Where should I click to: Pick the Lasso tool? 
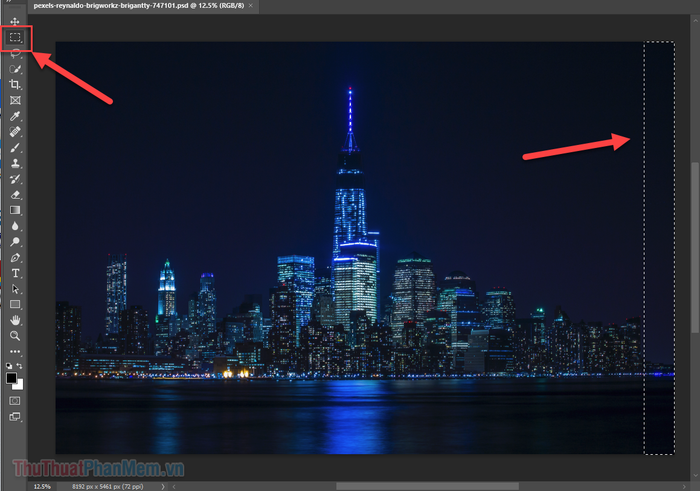(x=15, y=54)
